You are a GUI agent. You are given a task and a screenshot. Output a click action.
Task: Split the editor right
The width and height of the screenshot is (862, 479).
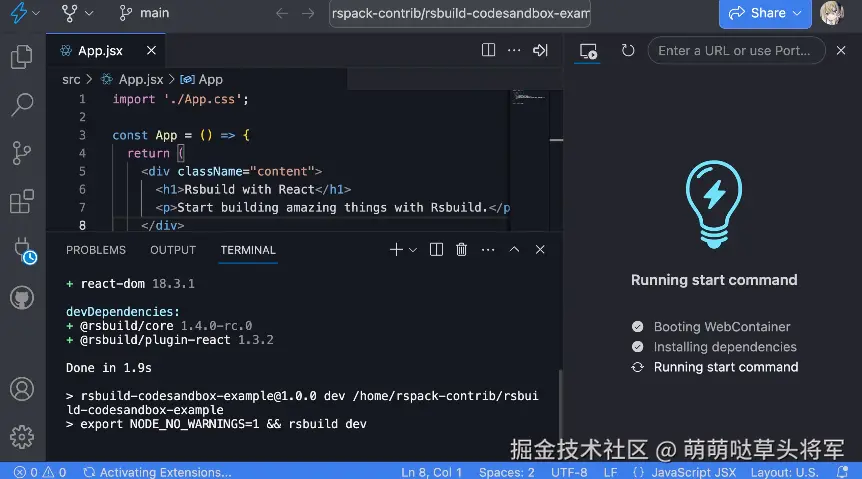pos(488,50)
